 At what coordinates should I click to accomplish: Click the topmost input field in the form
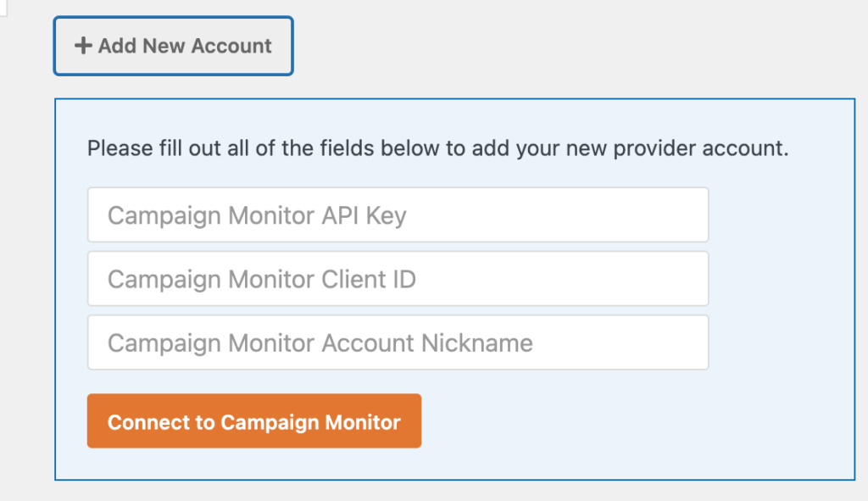click(x=398, y=214)
